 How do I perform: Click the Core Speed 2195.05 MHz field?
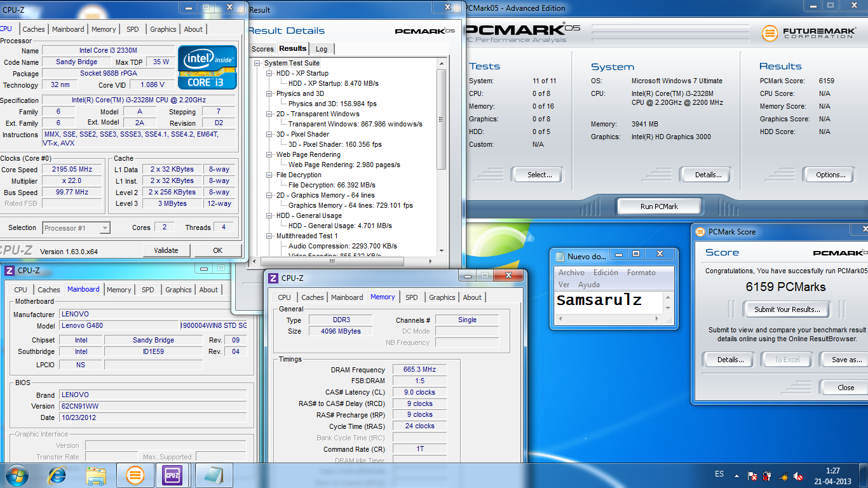click(x=72, y=170)
